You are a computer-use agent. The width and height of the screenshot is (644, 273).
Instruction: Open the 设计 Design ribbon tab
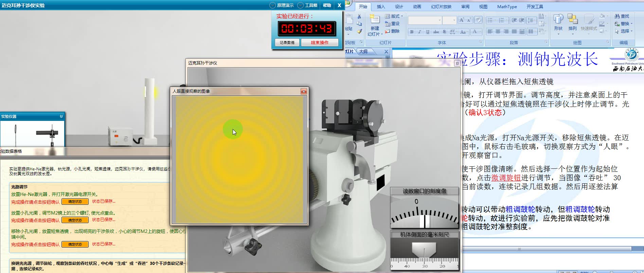click(399, 6)
